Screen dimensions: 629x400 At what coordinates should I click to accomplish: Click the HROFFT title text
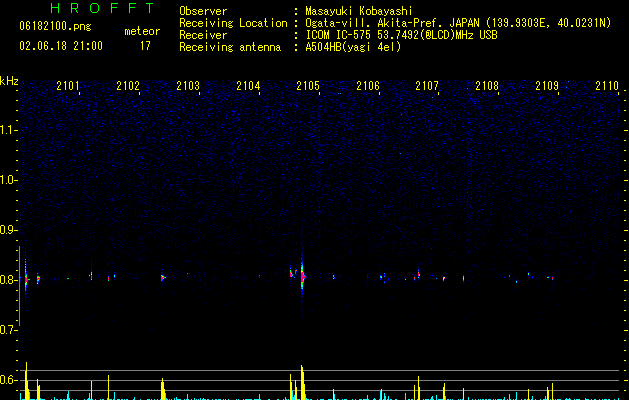(x=103, y=8)
